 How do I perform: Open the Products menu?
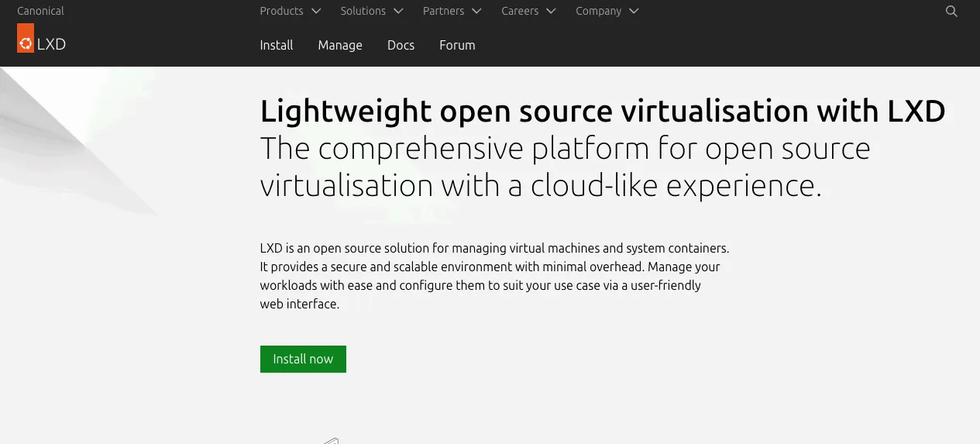tap(291, 11)
